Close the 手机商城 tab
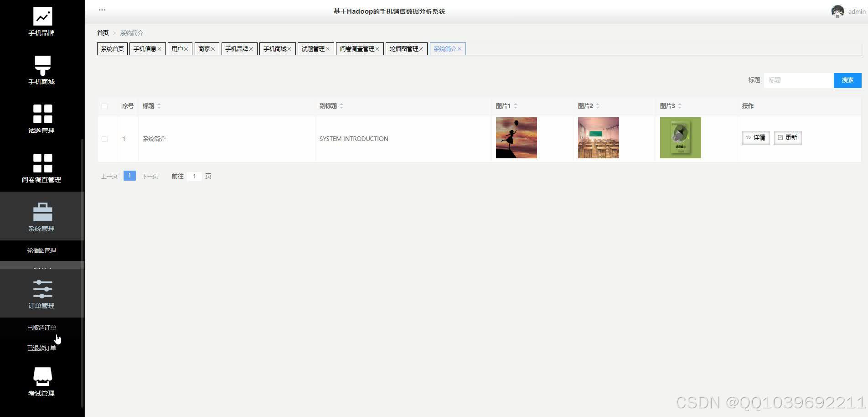 click(x=289, y=49)
